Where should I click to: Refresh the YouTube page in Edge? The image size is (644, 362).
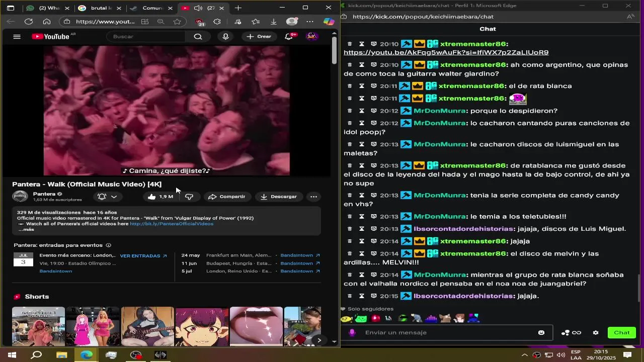pos(29,22)
